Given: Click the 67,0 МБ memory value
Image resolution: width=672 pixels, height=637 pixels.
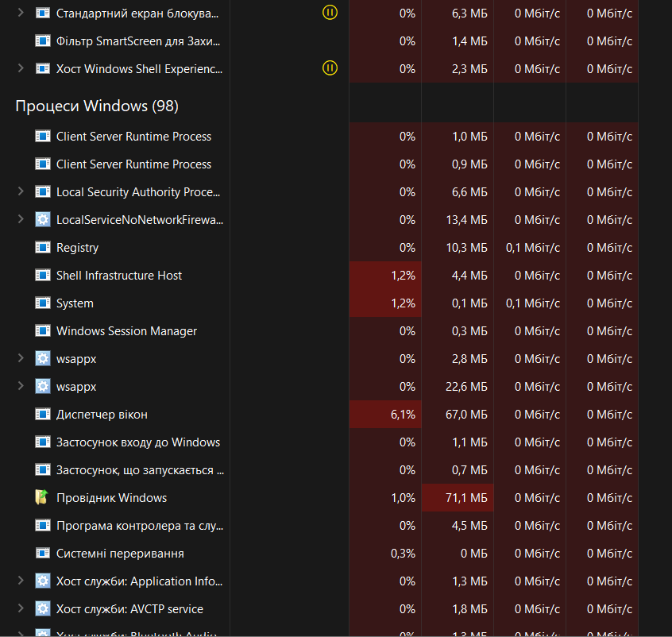Looking at the screenshot, I should pos(466,415).
